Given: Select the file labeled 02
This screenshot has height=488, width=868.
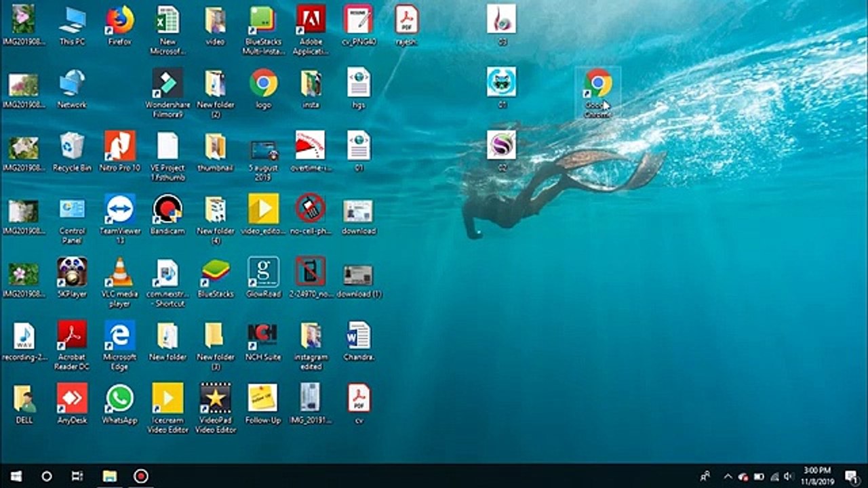Looking at the screenshot, I should tap(502, 152).
